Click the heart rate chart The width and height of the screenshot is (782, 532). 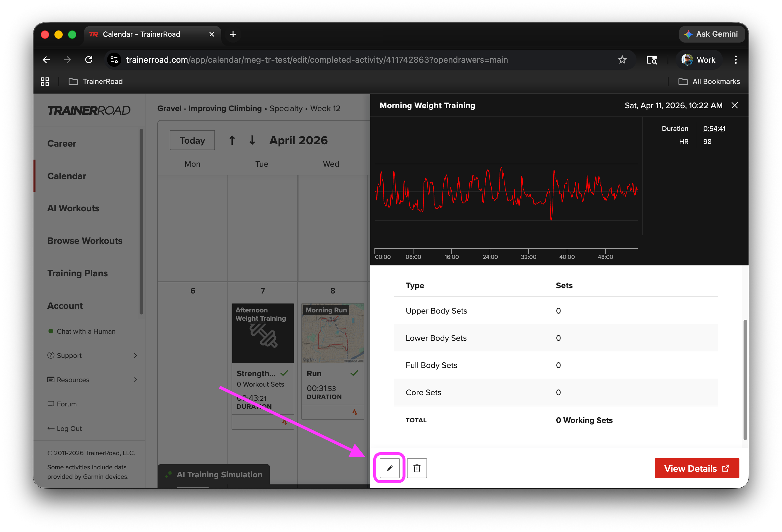point(506,192)
